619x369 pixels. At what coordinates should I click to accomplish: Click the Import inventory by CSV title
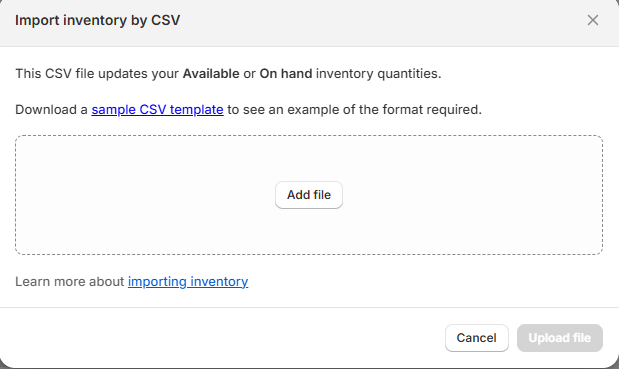click(x=98, y=20)
